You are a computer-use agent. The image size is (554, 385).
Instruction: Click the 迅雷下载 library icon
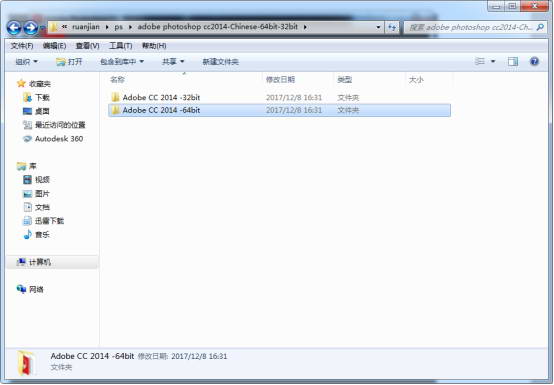point(27,221)
